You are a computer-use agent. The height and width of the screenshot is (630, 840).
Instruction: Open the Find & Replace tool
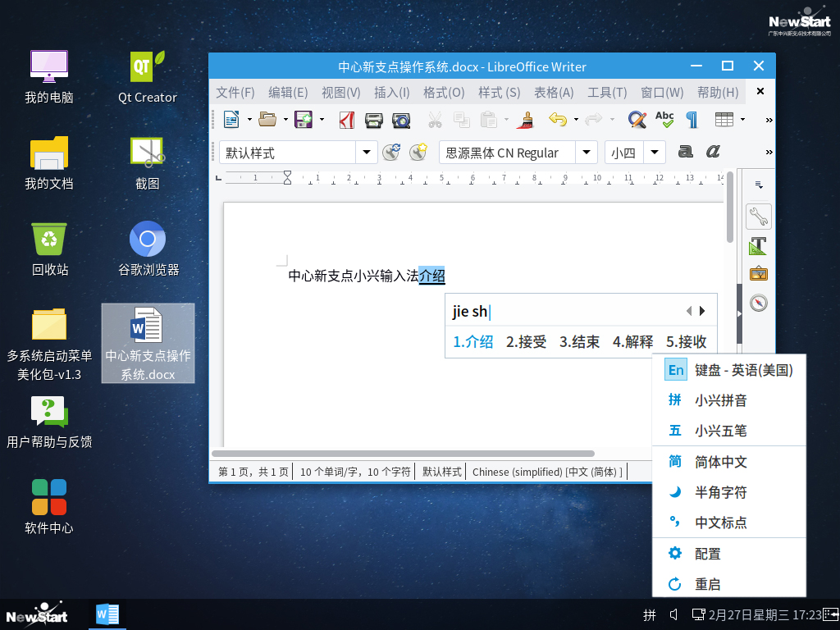click(x=637, y=120)
